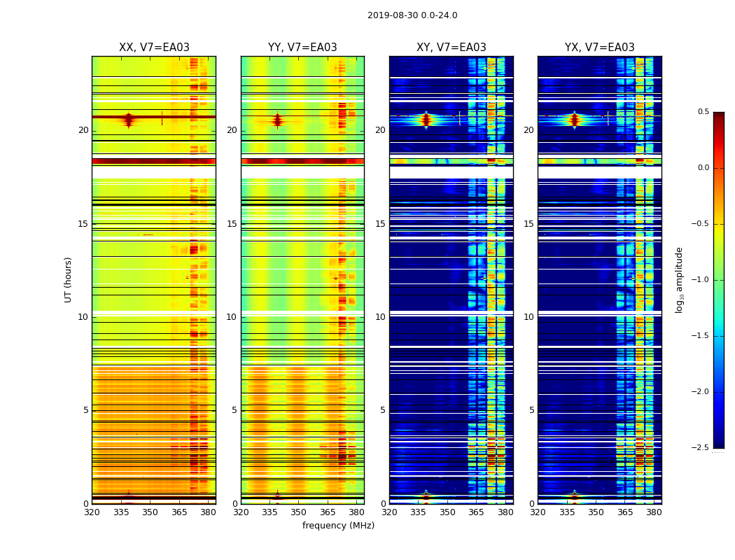Click the red burst in YY panel
735x560 pixels.
[277, 120]
